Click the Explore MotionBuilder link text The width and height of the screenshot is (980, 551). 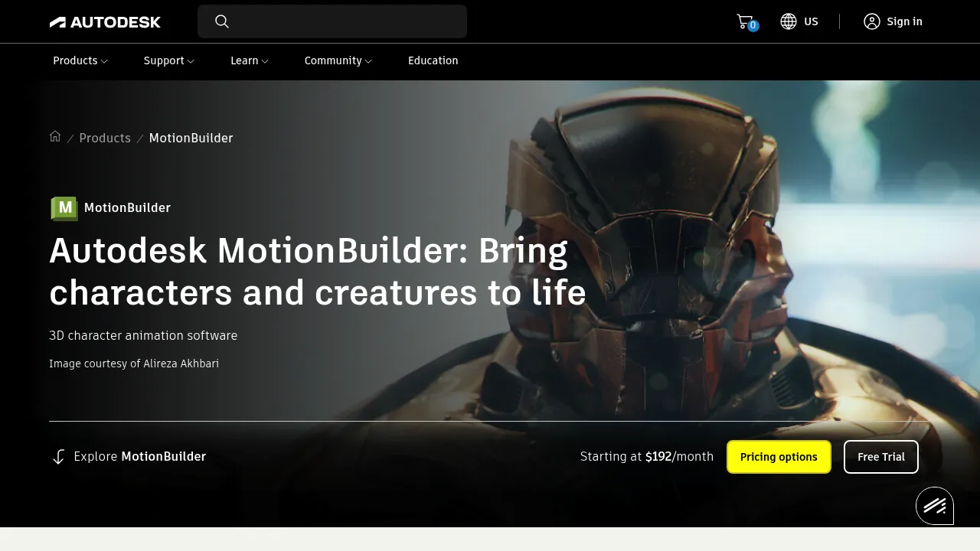[x=140, y=457]
